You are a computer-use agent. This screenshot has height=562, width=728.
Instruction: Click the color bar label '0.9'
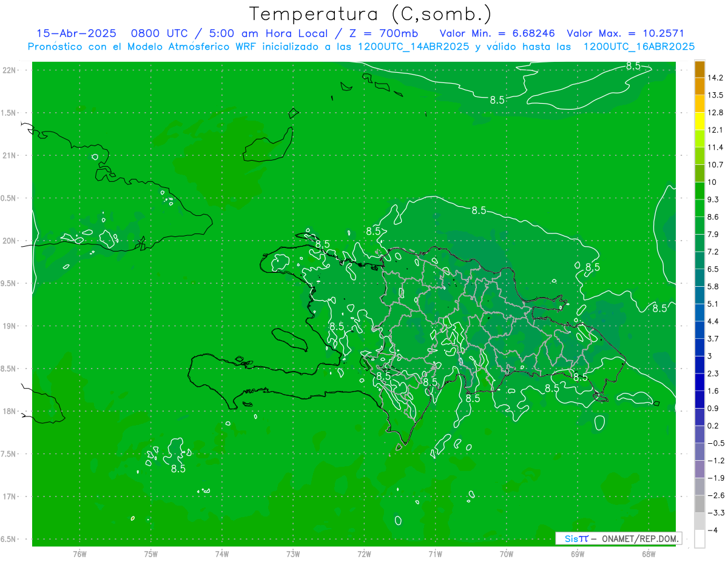[x=713, y=408]
